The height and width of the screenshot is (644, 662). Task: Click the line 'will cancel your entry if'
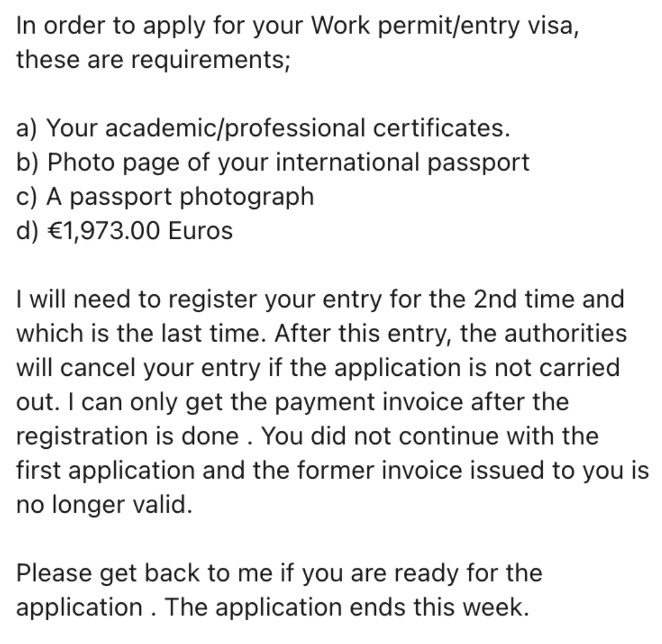[318, 368]
